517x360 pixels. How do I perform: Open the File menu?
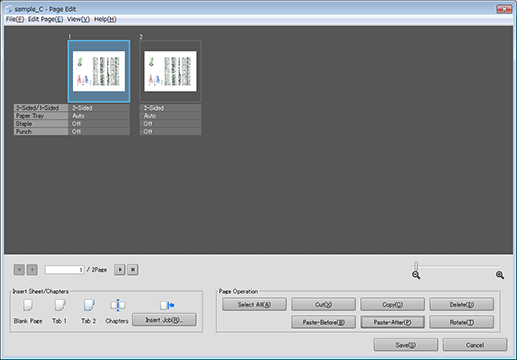[15, 19]
